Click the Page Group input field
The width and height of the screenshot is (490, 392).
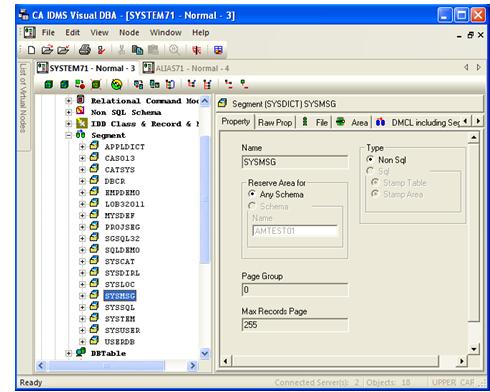coord(295,290)
